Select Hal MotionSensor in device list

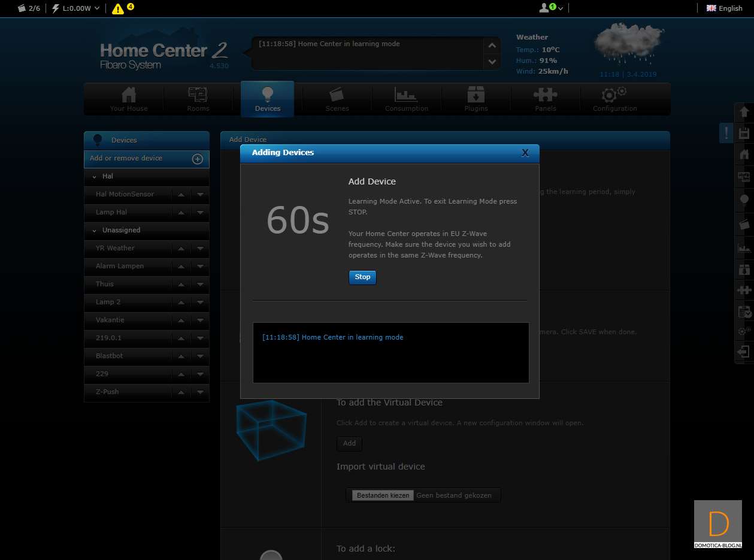tap(125, 194)
